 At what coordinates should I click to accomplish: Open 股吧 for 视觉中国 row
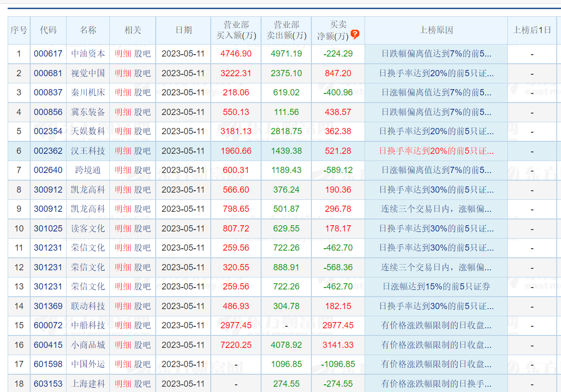click(142, 73)
